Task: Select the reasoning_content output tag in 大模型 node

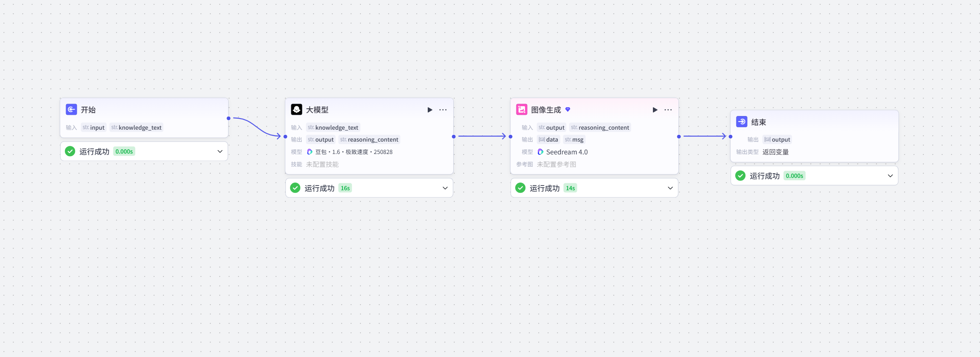Action: coord(369,139)
